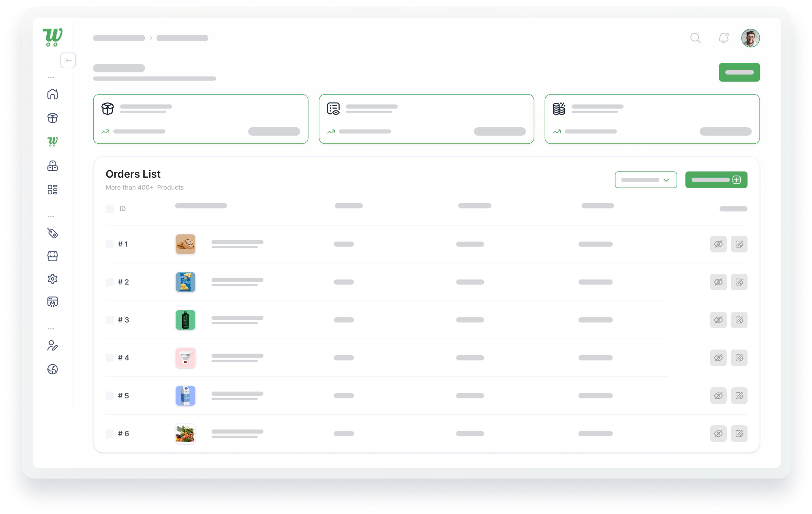Click the ID column header
812x514 pixels.
tap(122, 209)
